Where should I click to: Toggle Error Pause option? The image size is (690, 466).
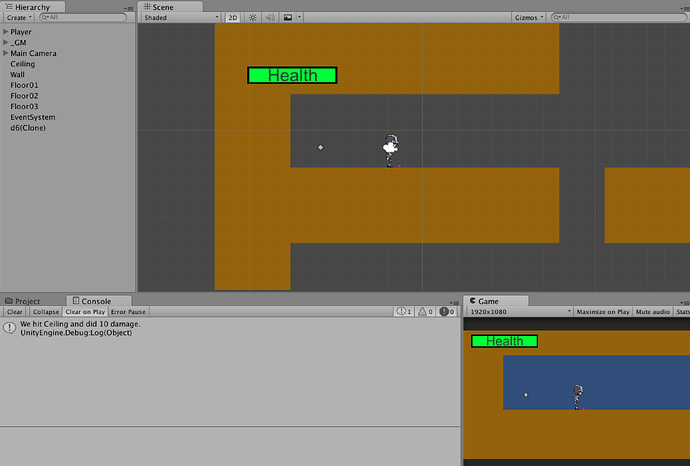point(128,312)
